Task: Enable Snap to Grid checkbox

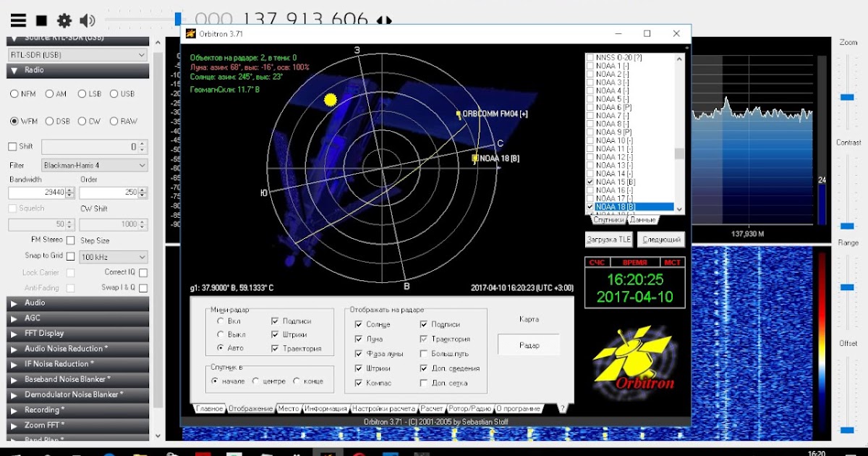Action: click(70, 256)
